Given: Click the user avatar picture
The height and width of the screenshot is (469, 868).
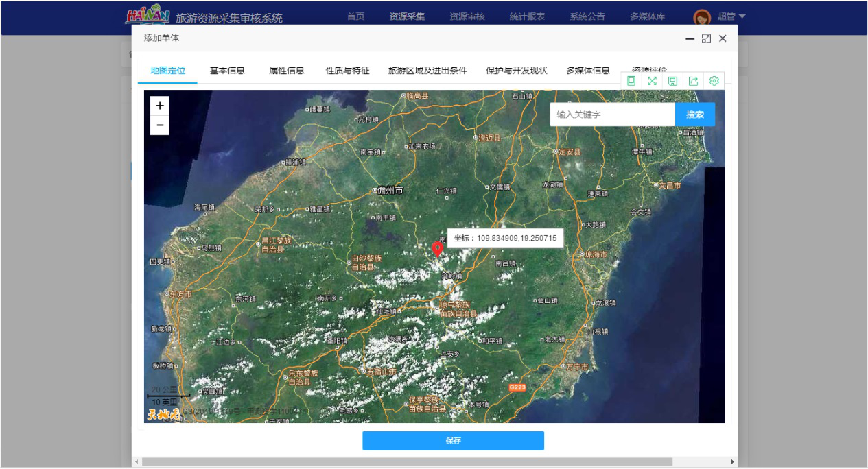Looking at the screenshot, I should 701,17.
